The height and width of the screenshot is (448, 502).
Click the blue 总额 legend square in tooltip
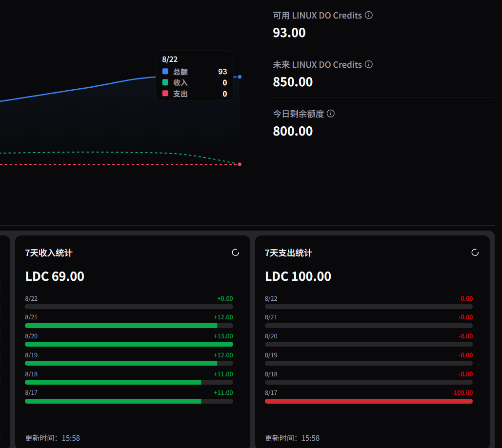165,71
